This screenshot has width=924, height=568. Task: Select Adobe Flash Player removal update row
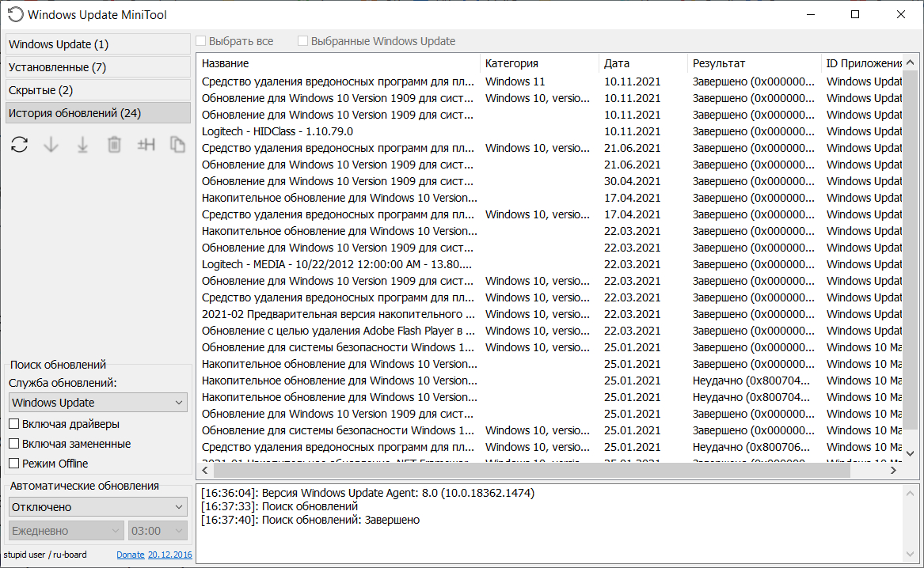click(x=549, y=331)
